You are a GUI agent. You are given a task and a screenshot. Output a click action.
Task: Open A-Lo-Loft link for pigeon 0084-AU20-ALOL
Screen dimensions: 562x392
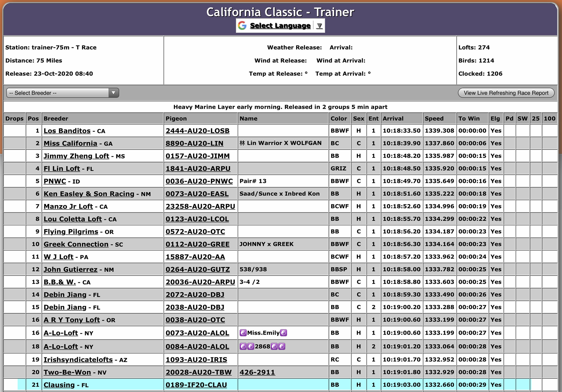[61, 347]
